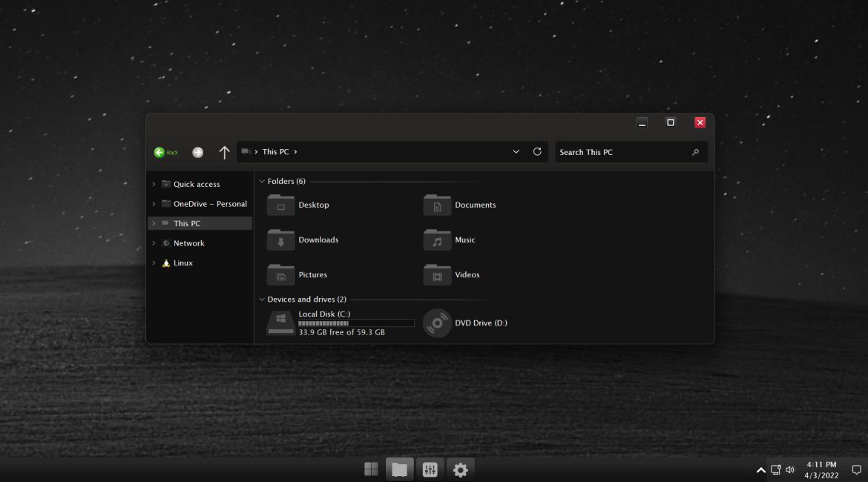868x482 pixels.
Task: Open the address bar dropdown
Action: tap(516, 151)
